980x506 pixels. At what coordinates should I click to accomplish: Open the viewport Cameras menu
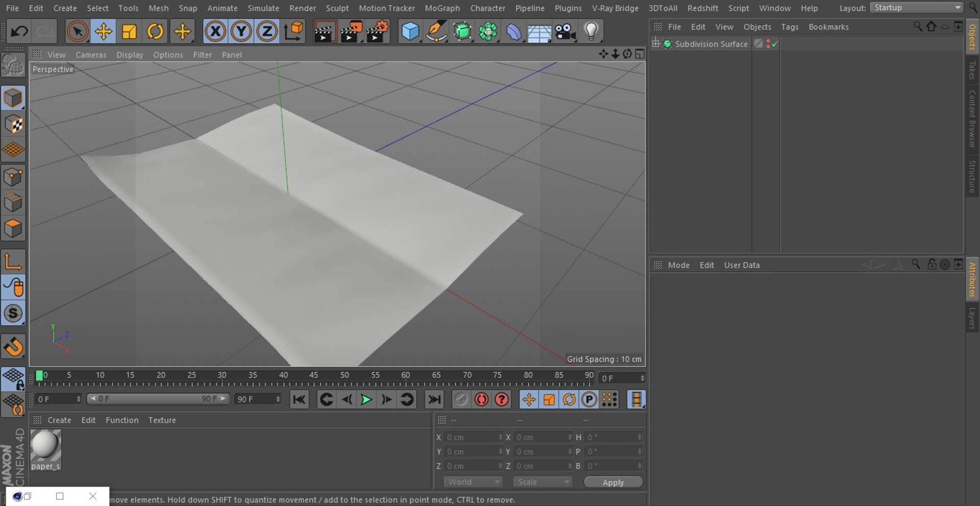click(x=91, y=55)
